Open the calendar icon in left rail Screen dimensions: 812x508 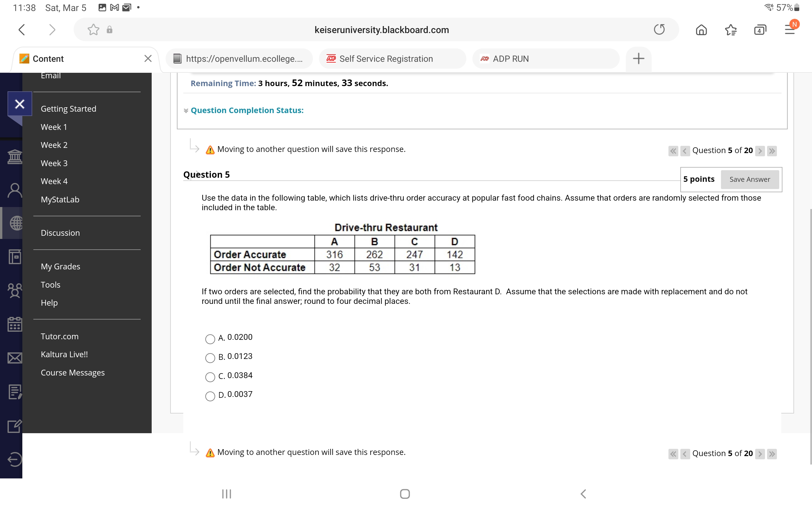[15, 324]
